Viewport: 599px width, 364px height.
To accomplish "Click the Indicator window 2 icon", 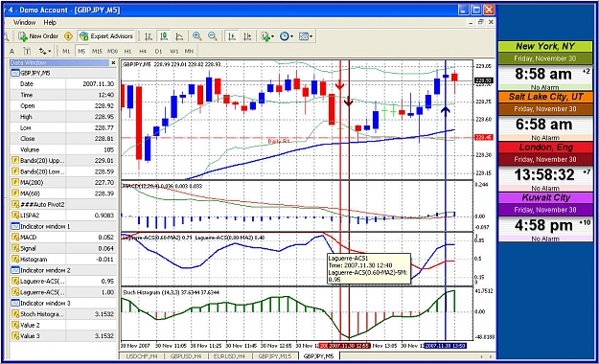I will tap(15, 270).
